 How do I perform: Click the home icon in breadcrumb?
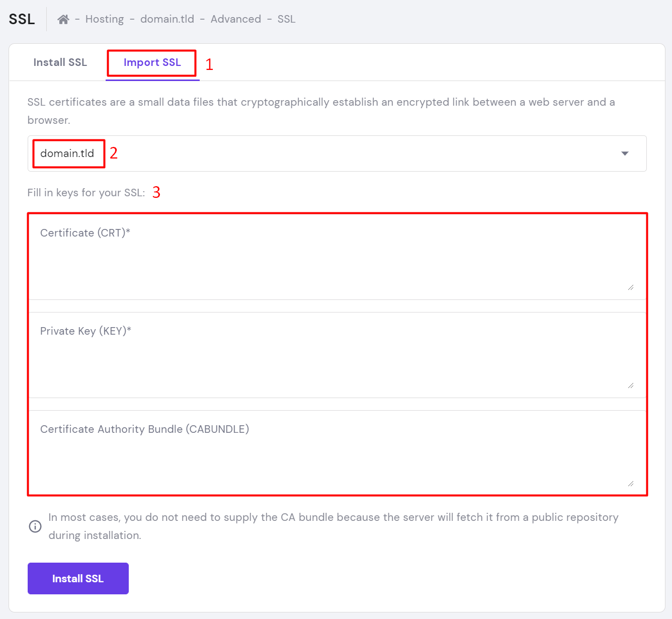(63, 19)
